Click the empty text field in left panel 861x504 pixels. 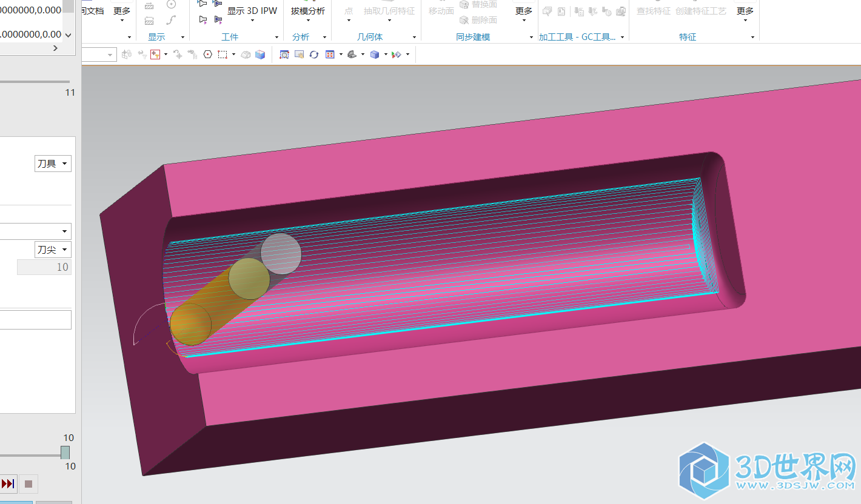[x=35, y=320]
